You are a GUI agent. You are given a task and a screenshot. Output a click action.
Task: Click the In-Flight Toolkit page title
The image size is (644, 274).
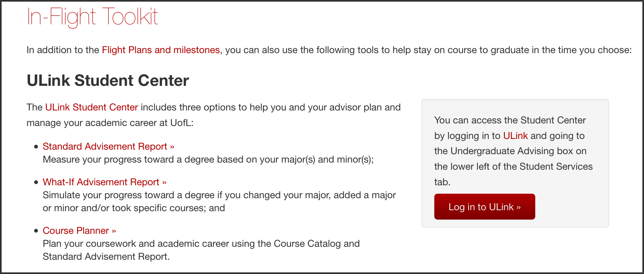(x=92, y=17)
